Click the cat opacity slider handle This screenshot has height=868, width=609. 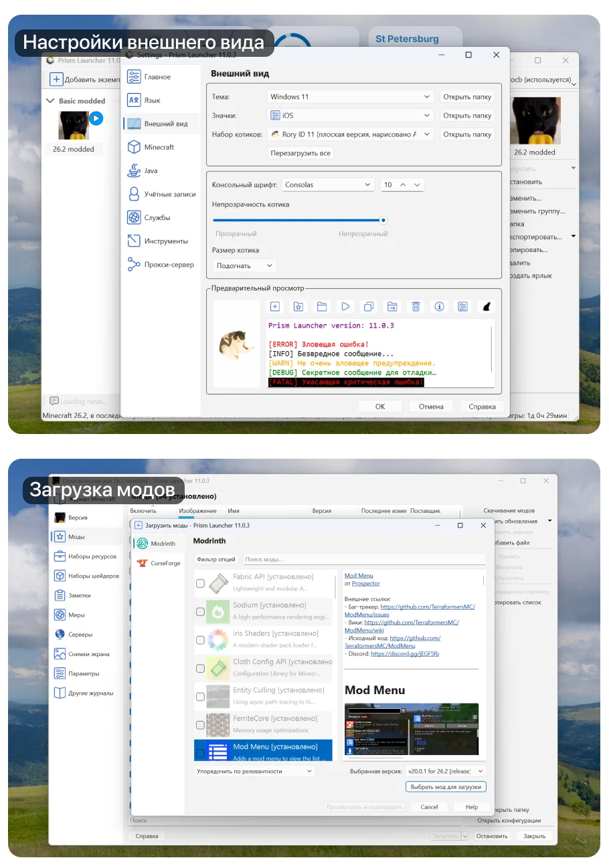383,220
